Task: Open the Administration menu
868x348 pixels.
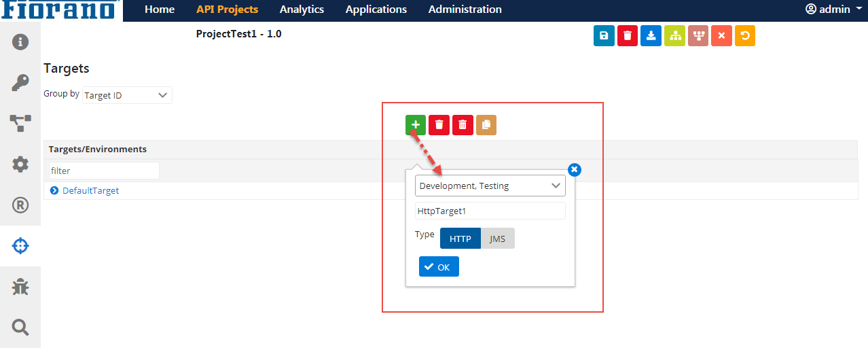Action: [465, 10]
